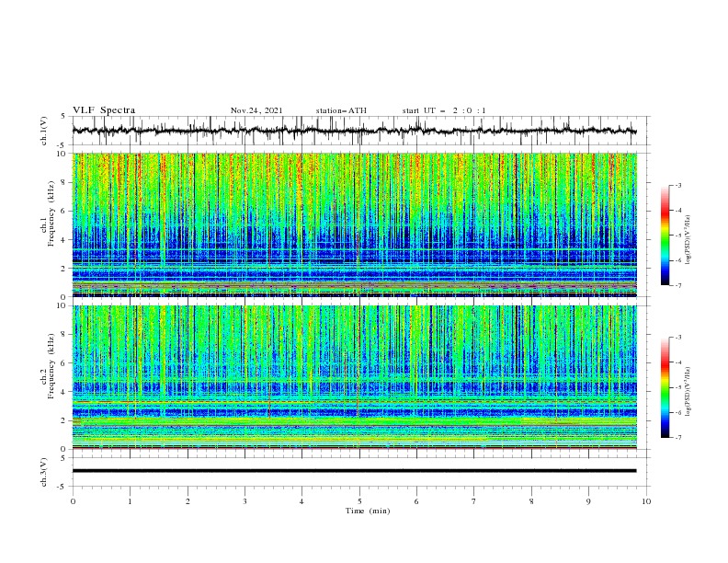Click the time axis tick label '3'
The image size is (728, 563).
(x=245, y=501)
